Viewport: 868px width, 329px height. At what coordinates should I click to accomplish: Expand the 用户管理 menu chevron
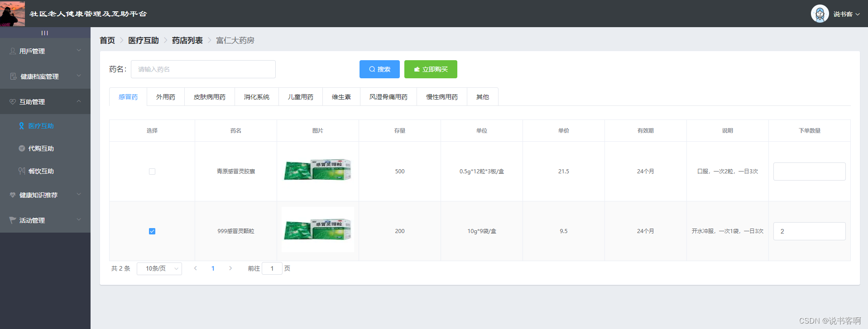click(79, 50)
